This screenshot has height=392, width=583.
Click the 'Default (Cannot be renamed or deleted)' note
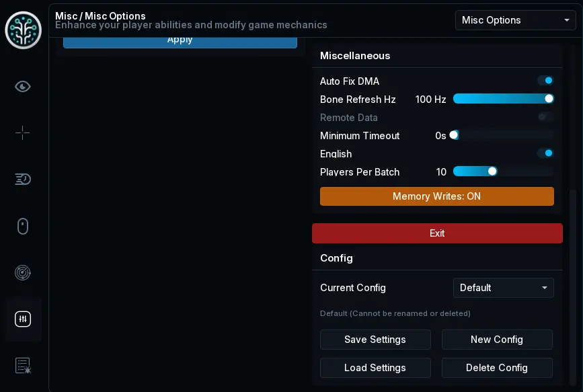395,313
